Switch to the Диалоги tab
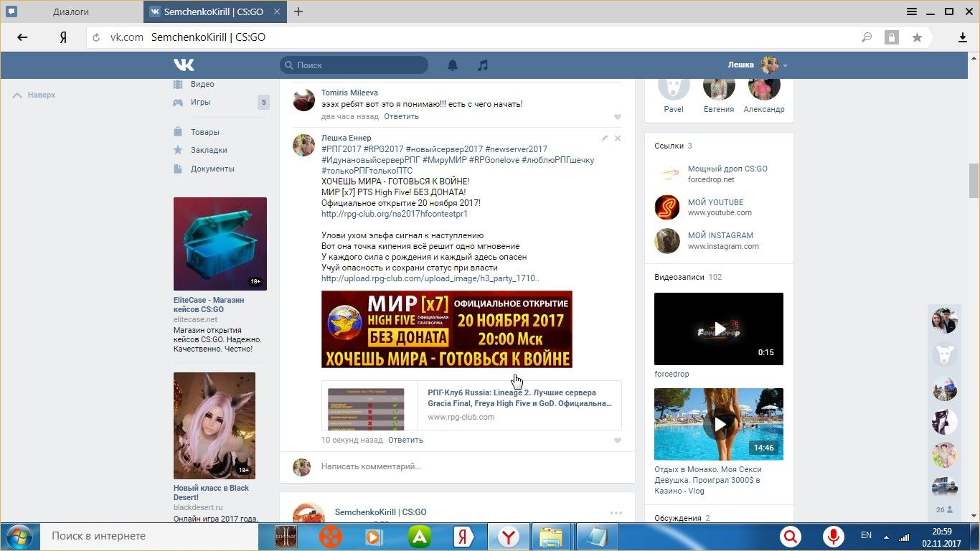The height and width of the screenshot is (551, 980). [x=72, y=12]
